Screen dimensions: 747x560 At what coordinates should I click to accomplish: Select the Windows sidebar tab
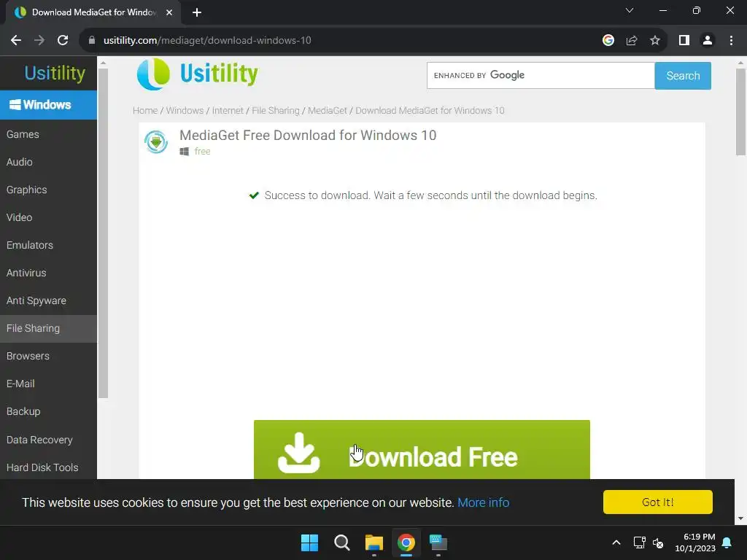click(x=48, y=105)
